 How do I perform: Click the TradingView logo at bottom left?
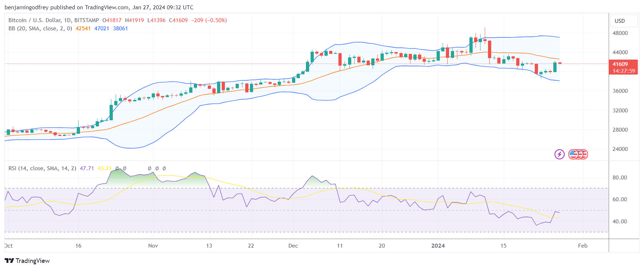27,261
